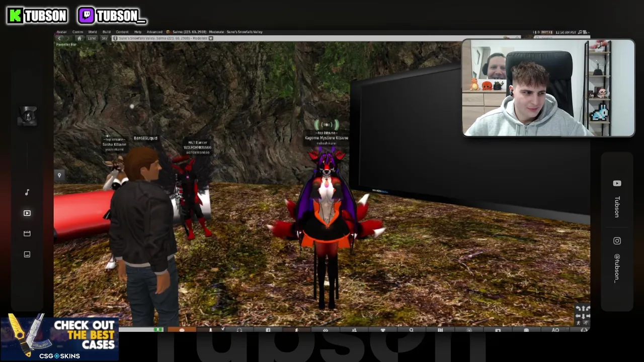Click the video play icon in left sidebar
This screenshot has width=644, height=362.
point(27,213)
